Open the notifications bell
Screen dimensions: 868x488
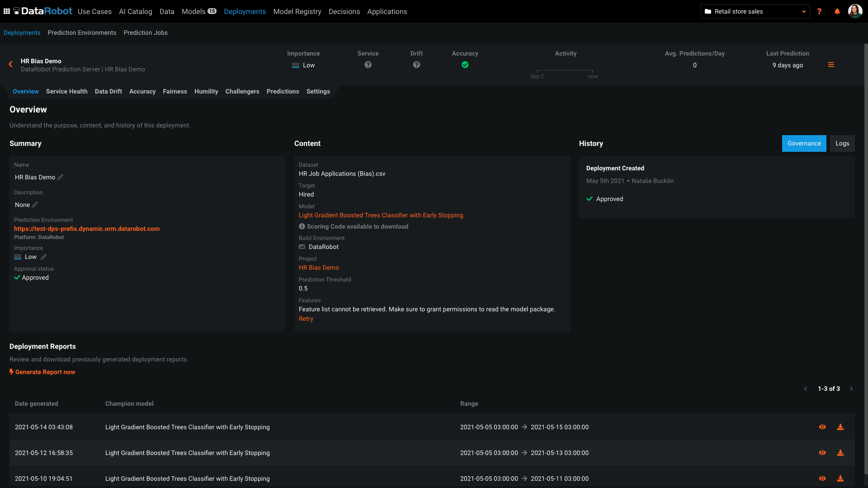[x=837, y=11]
